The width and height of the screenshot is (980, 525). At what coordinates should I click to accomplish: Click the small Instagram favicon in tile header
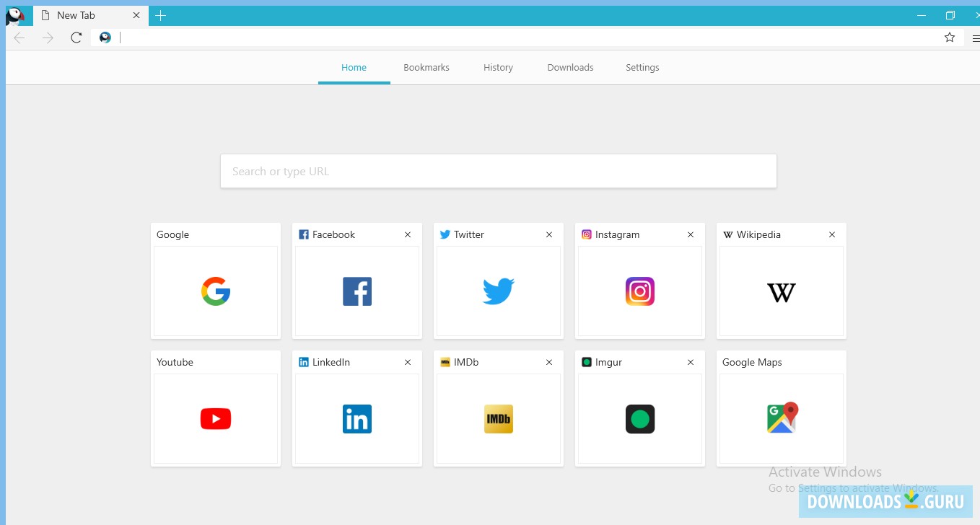point(587,234)
